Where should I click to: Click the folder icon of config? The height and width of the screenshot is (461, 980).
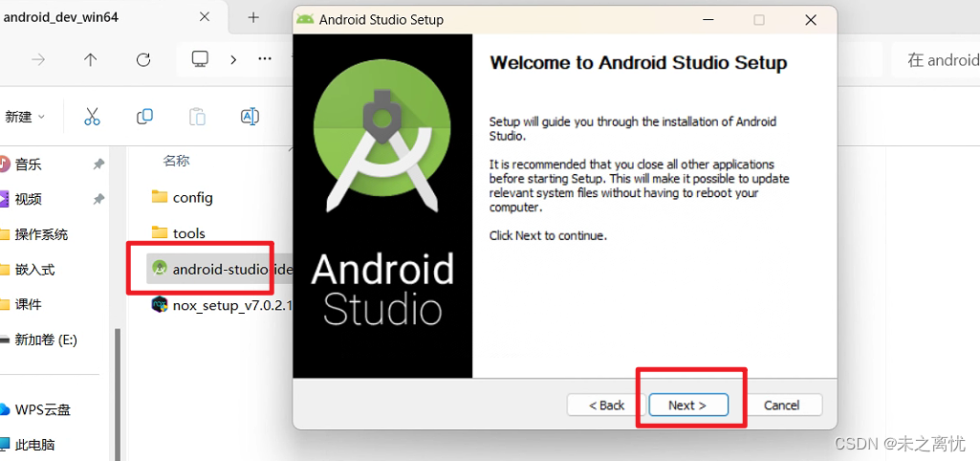pyautogui.click(x=160, y=197)
